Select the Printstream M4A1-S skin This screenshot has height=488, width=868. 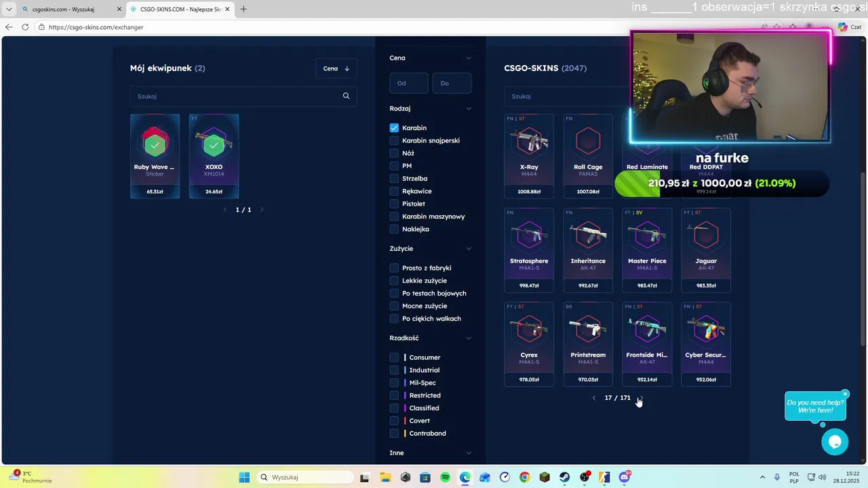pyautogui.click(x=588, y=344)
